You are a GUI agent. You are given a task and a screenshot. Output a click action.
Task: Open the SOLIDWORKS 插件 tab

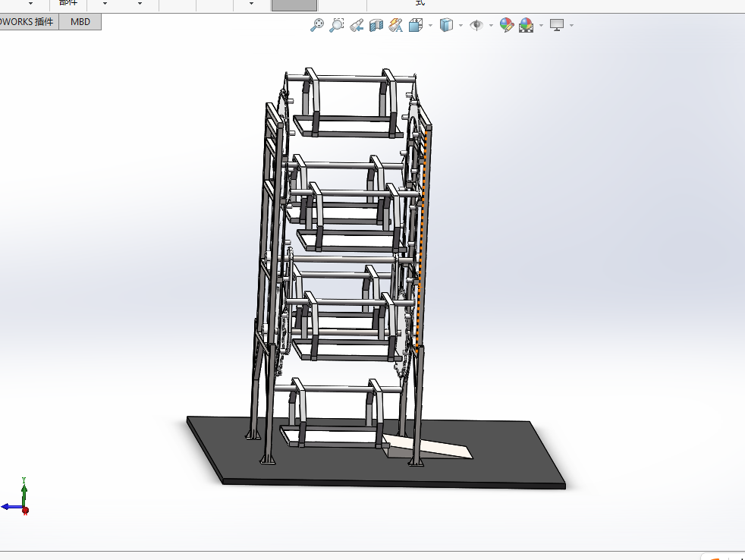click(x=27, y=22)
